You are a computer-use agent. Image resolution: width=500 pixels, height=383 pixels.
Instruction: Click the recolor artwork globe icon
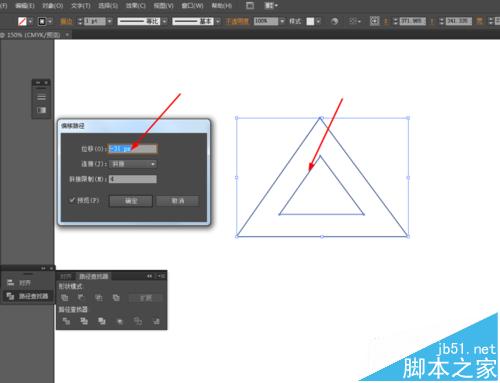[x=334, y=21]
